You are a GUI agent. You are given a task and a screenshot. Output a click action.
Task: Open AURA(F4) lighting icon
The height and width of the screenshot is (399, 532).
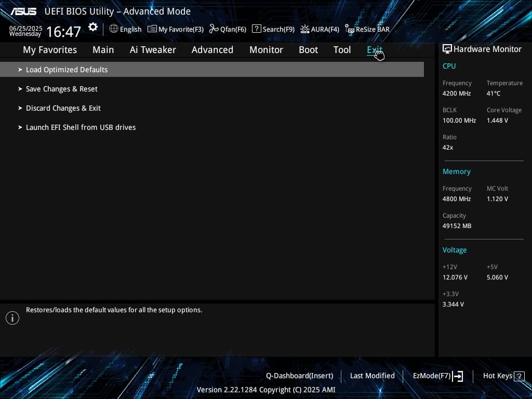304,29
